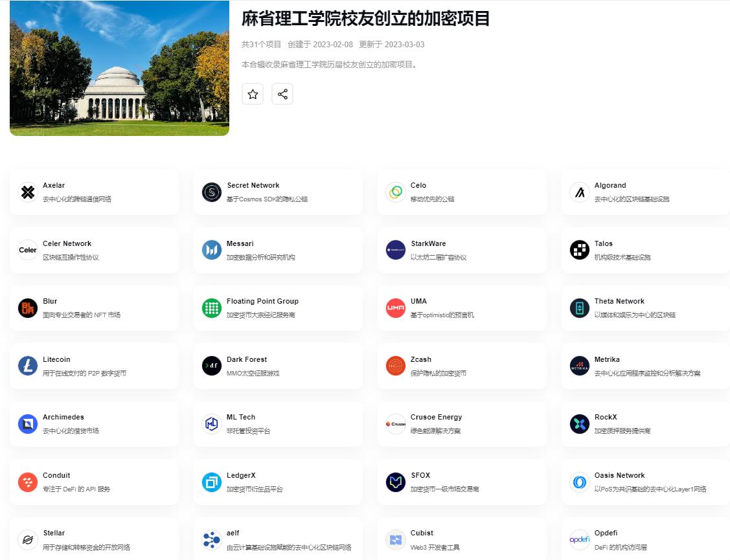Select the Floating Point Group title

coord(262,301)
